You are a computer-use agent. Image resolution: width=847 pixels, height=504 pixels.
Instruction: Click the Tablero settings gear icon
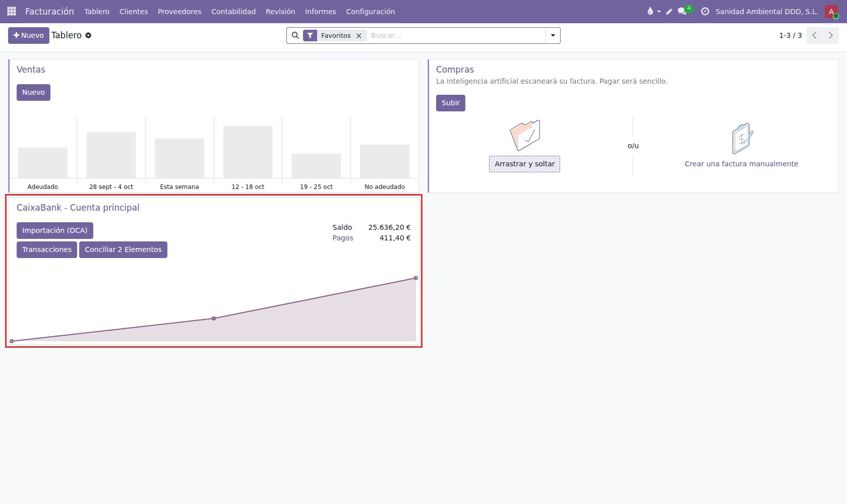pos(88,35)
